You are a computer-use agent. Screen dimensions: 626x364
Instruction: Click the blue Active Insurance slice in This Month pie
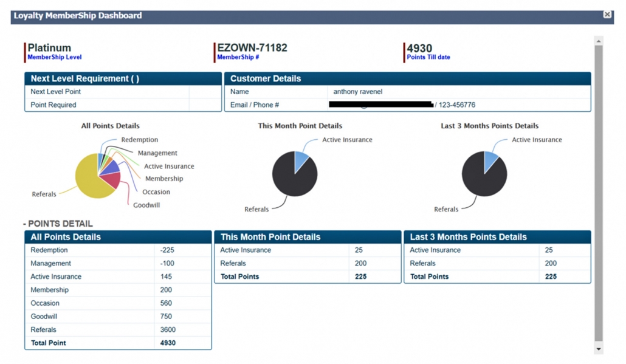click(x=301, y=160)
